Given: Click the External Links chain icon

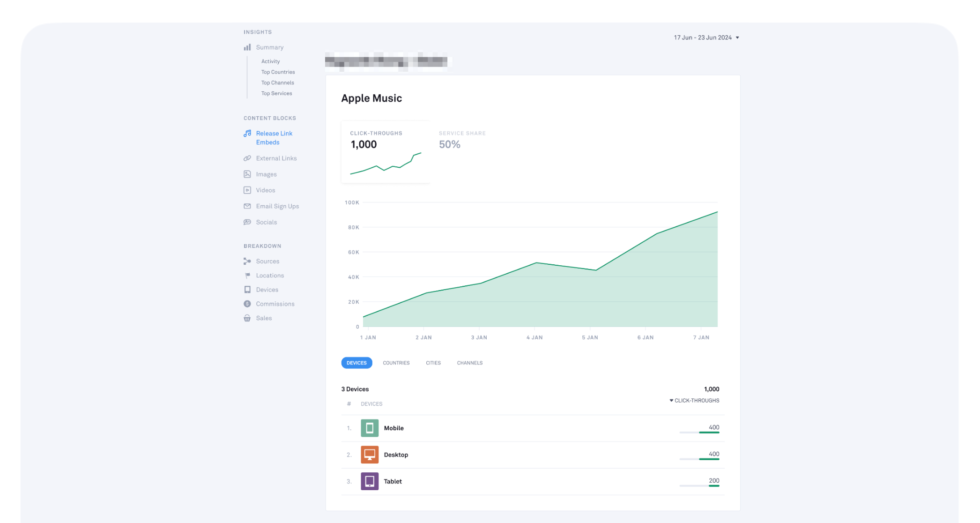Looking at the screenshot, I should click(247, 158).
